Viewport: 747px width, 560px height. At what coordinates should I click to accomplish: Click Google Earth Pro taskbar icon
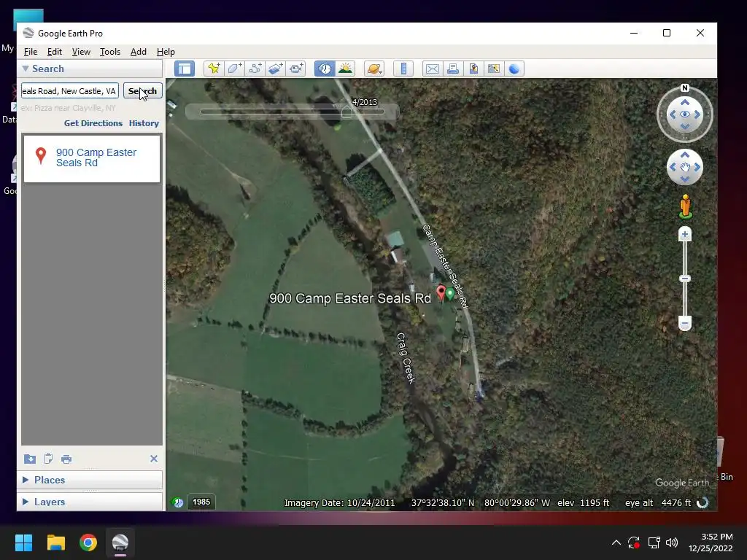click(120, 542)
